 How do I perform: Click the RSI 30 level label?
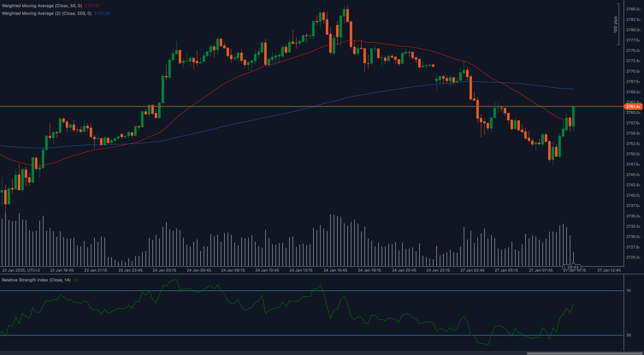pos(628,335)
